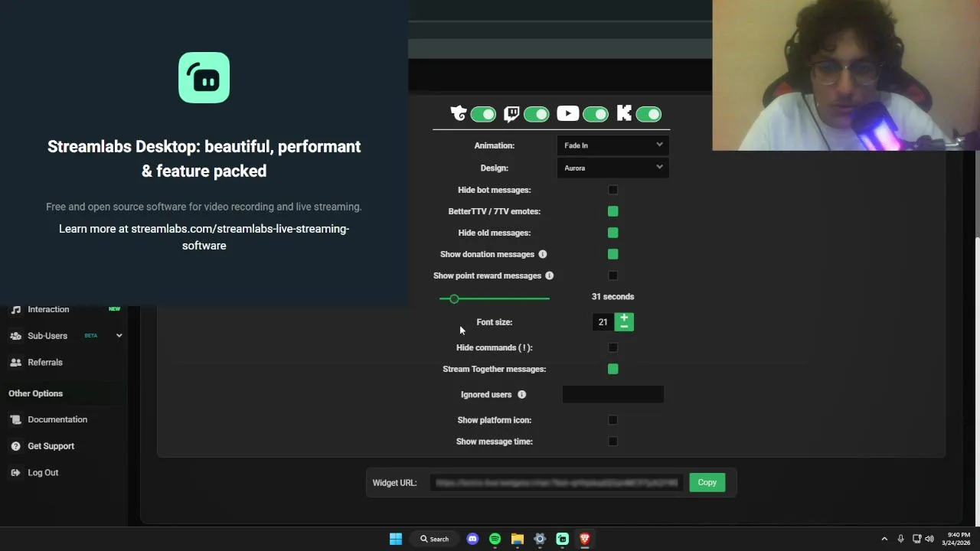Copy the widget URL
Image resolution: width=980 pixels, height=551 pixels.
coord(707,482)
